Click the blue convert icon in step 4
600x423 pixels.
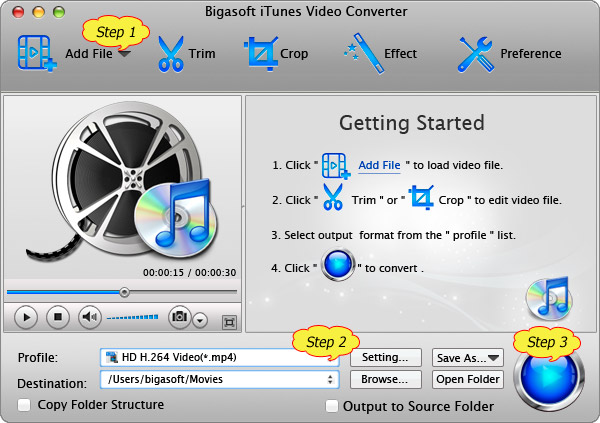tap(338, 265)
